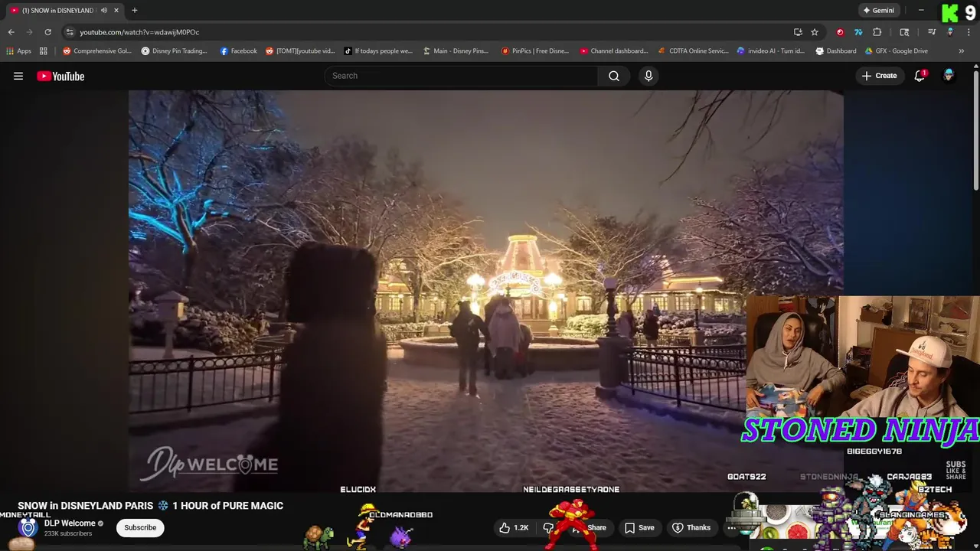Click the video player to pause
The width and height of the screenshot is (980, 551).
coord(485,291)
